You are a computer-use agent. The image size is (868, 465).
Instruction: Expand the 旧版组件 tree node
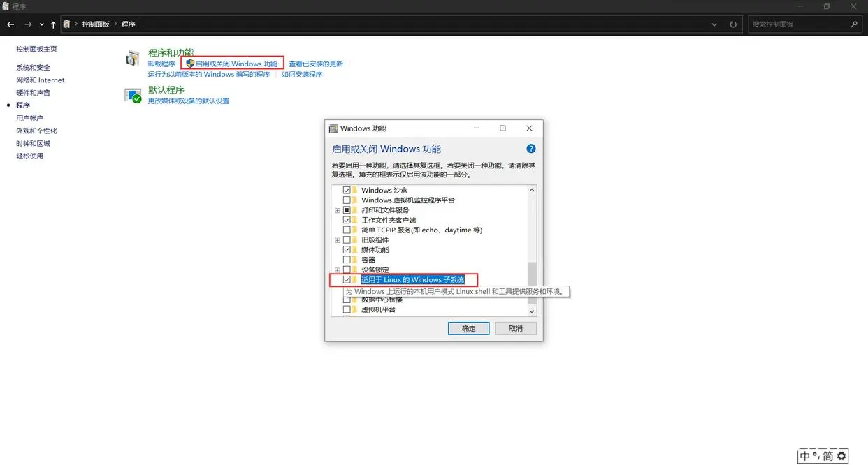point(338,240)
